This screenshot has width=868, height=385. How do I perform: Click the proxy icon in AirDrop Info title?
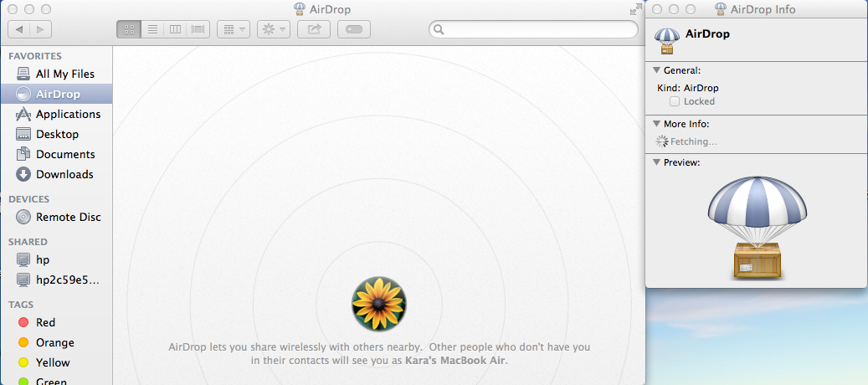(x=721, y=9)
